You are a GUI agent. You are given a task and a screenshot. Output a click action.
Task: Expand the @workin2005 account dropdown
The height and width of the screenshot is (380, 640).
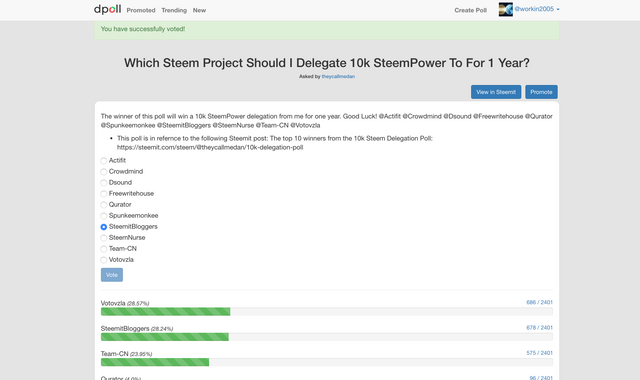coord(537,9)
